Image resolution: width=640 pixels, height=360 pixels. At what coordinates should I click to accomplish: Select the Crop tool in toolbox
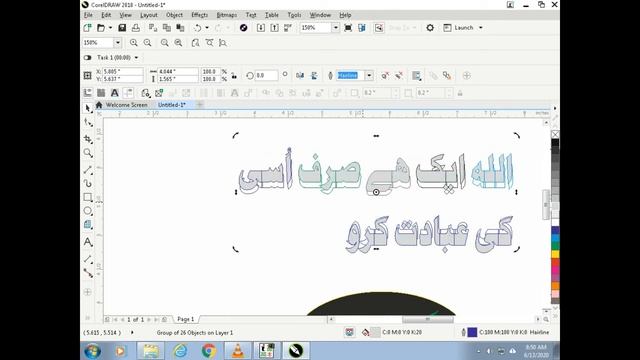click(88, 139)
